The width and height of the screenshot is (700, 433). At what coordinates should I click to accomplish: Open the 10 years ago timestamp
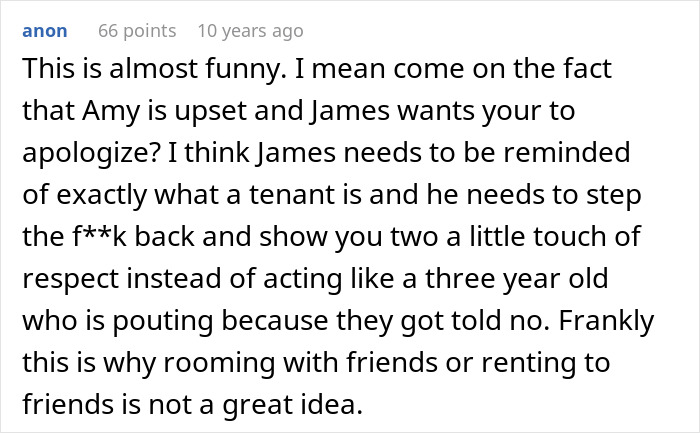tap(250, 31)
